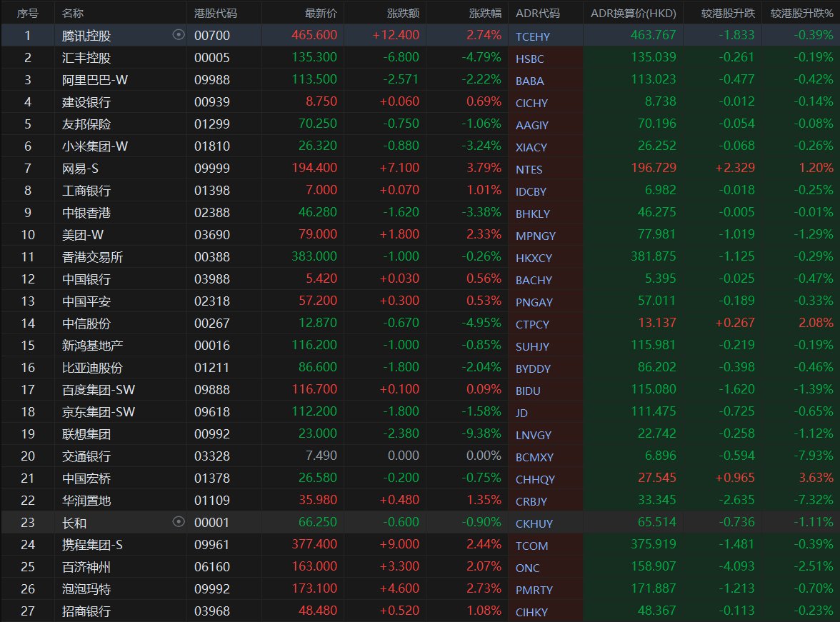The width and height of the screenshot is (840, 622).
Task: Click the 较港股升跌 column header
Action: [x=727, y=13]
